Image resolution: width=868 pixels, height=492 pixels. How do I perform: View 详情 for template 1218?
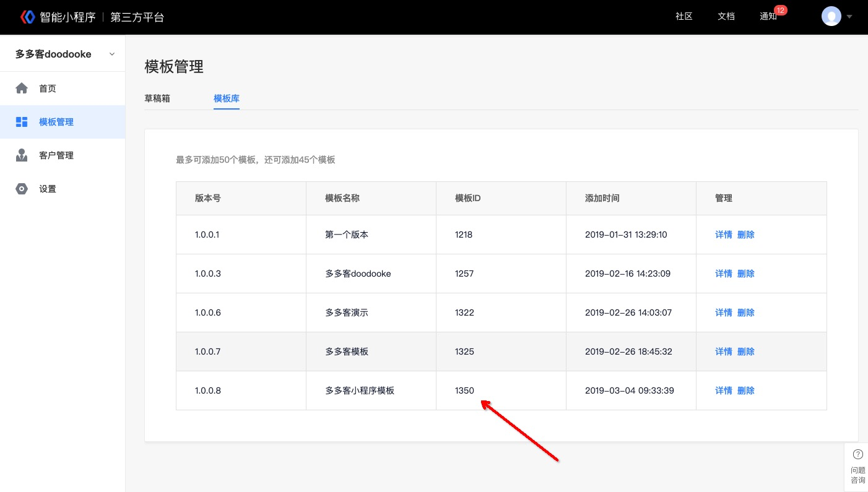click(724, 235)
